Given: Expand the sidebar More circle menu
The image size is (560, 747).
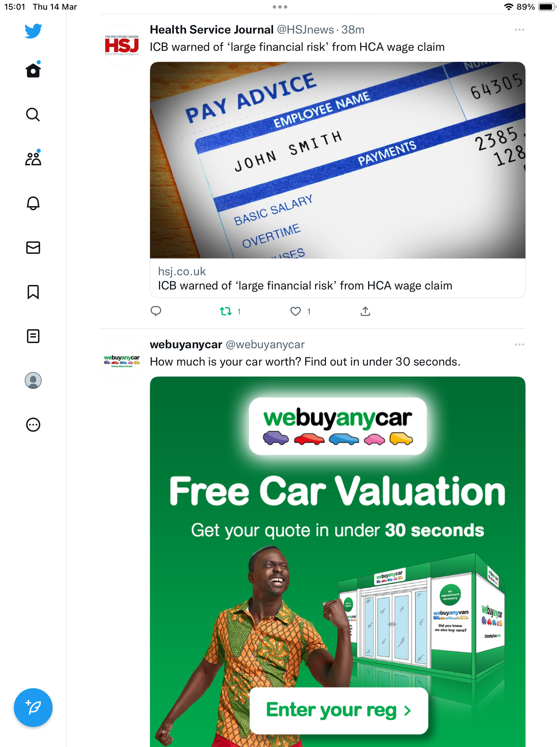Looking at the screenshot, I should (33, 425).
